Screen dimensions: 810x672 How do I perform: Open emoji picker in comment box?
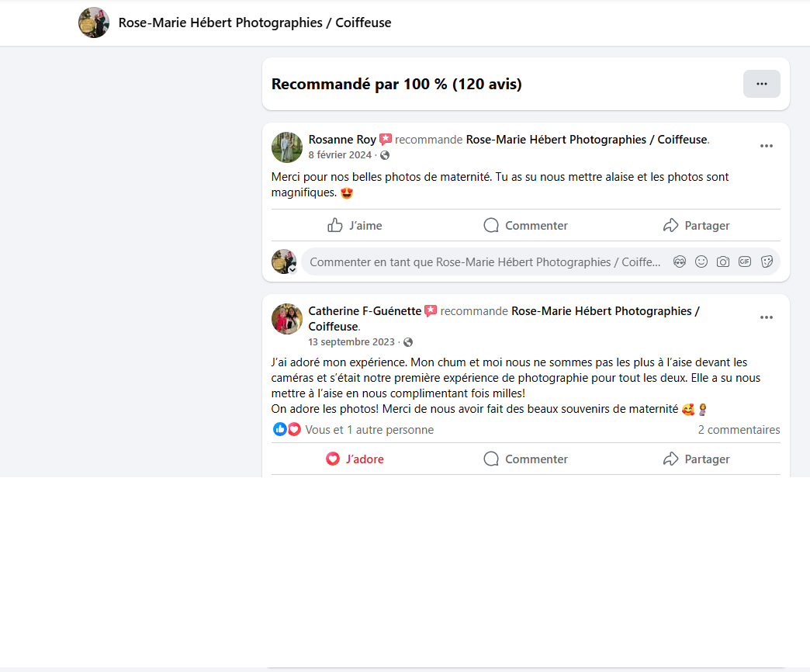click(701, 262)
